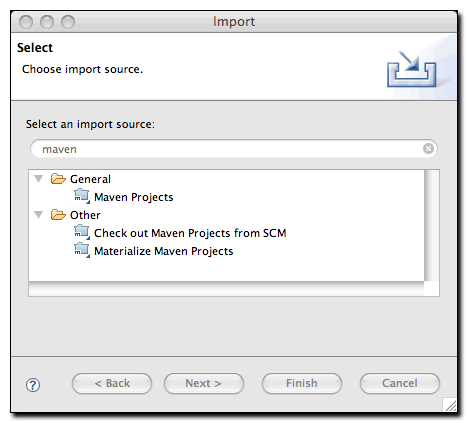Click the window resize grip corner
This screenshot has width=468, height=423.
point(450,405)
